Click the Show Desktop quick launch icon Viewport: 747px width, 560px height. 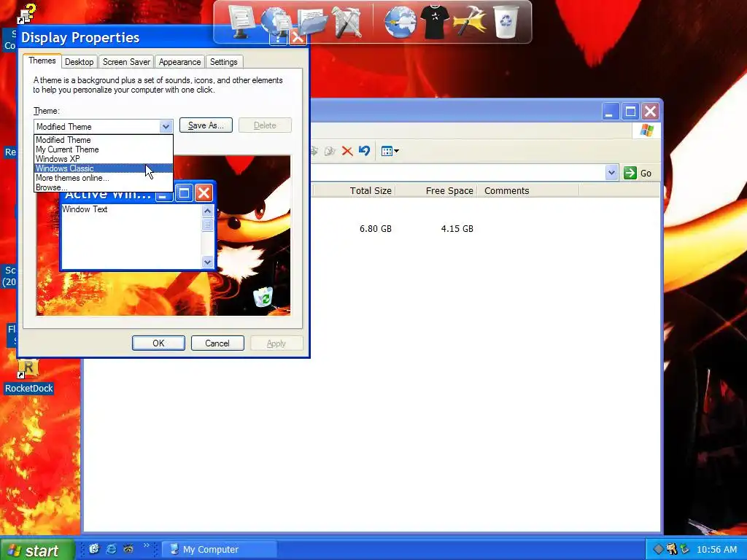point(94,549)
